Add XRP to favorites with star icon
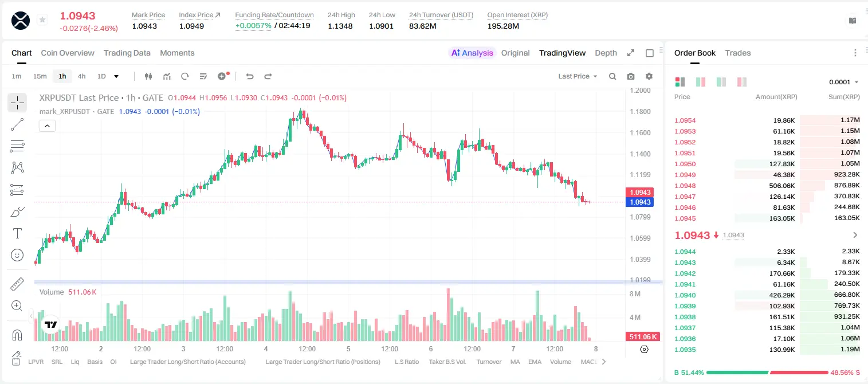Screen dimensions: 868x384 pyautogui.click(x=42, y=20)
